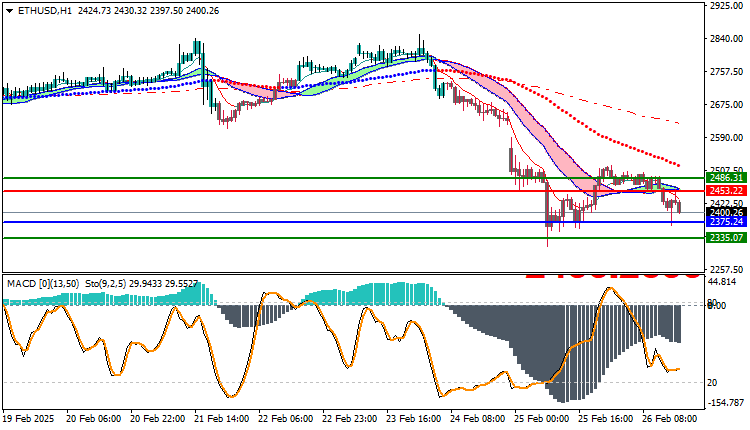Click the 19 Feb 2025 date label
Screen dimensions: 750x430
pyautogui.click(x=28, y=419)
